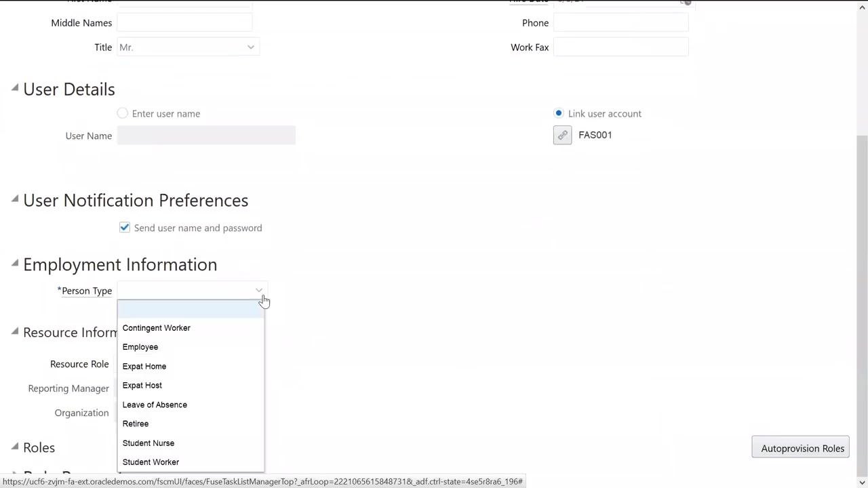Click into the Work Fax field
The height and width of the screenshot is (488, 868).
tap(621, 47)
